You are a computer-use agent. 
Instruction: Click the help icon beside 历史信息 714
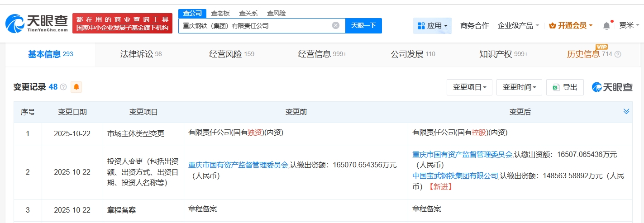(x=618, y=54)
